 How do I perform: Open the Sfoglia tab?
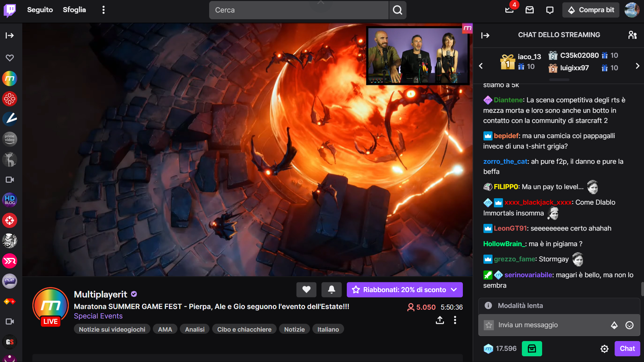point(74,10)
